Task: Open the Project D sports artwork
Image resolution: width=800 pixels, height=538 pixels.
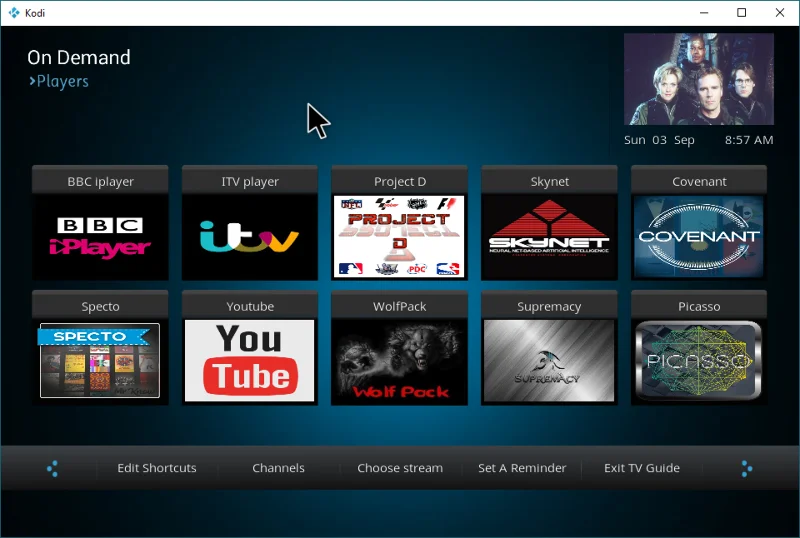Action: (399, 237)
